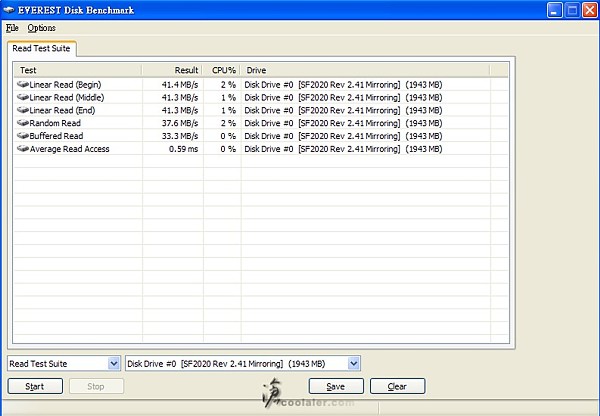
Task: Click the 0.59 ms result value
Action: click(183, 149)
